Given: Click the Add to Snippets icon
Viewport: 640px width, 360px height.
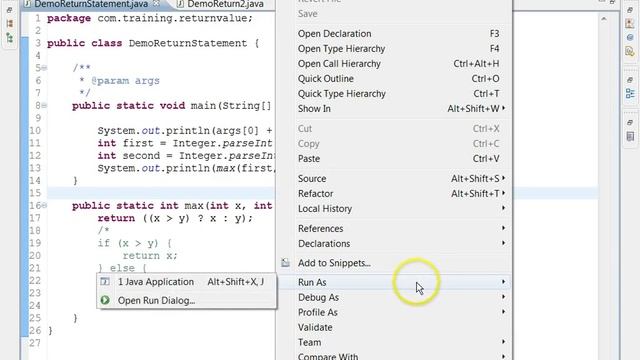Looking at the screenshot, I should 285,263.
